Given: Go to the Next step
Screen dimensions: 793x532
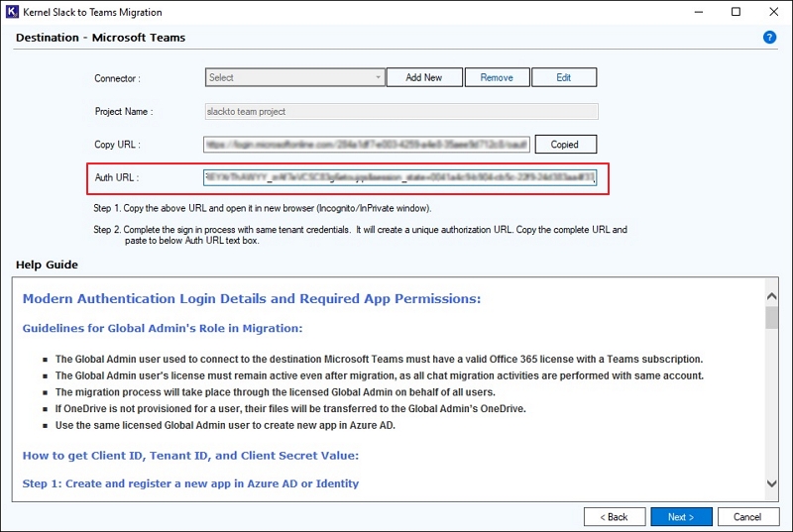Looking at the screenshot, I should (x=681, y=517).
